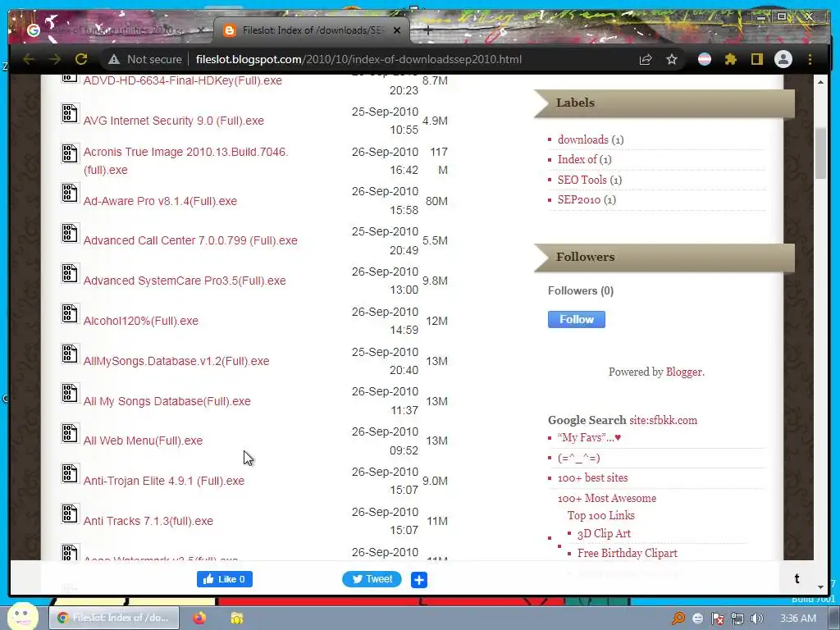Open Anti-Trojan Elite 4.9.1 (Full).exe link
The image size is (840, 630).
coord(164,481)
